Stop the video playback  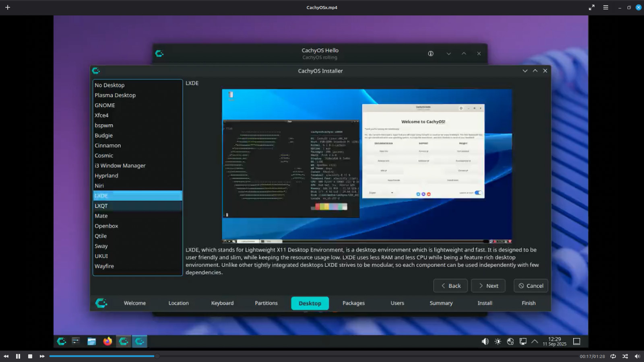coord(30,356)
